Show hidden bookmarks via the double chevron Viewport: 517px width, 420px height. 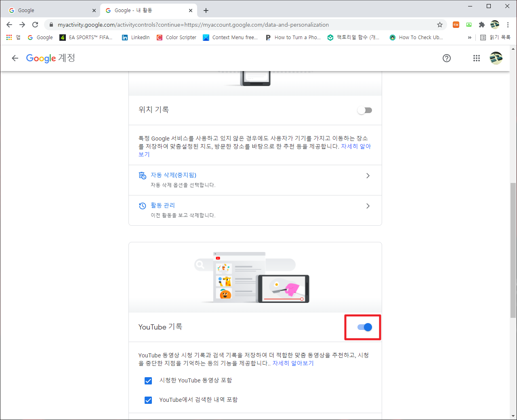(x=469, y=37)
